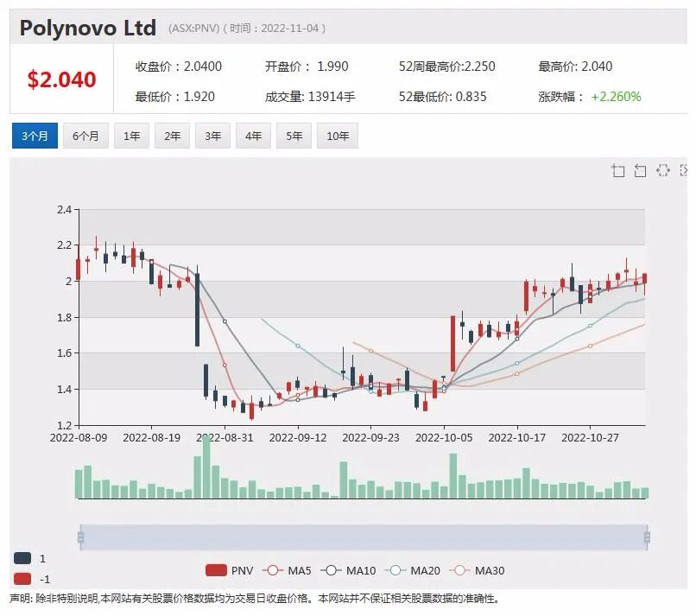The height and width of the screenshot is (616, 696).
Task: Toggle the MA5 line in legend
Action: (x=287, y=571)
